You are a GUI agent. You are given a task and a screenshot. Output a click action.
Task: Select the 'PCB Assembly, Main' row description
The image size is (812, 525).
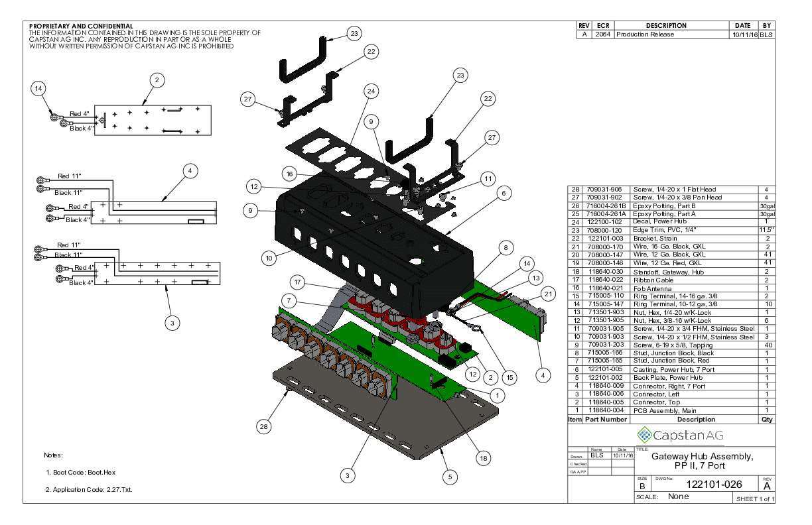pos(661,411)
